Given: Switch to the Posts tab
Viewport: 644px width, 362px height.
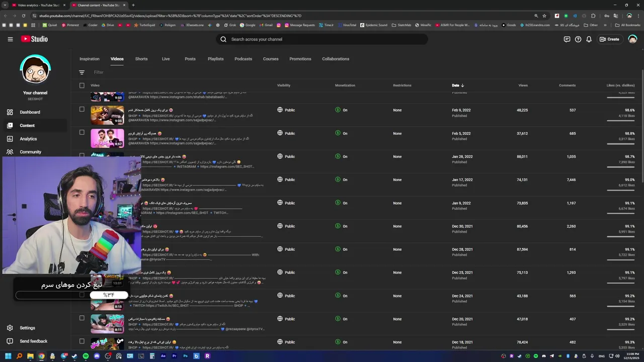Looking at the screenshot, I should coord(190,59).
